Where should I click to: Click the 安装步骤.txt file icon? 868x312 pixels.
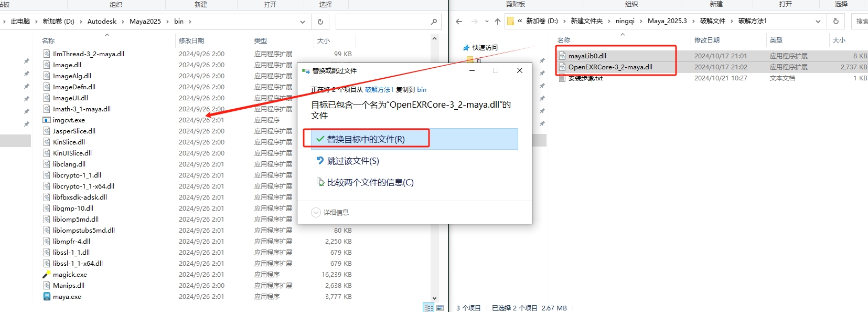(x=562, y=78)
